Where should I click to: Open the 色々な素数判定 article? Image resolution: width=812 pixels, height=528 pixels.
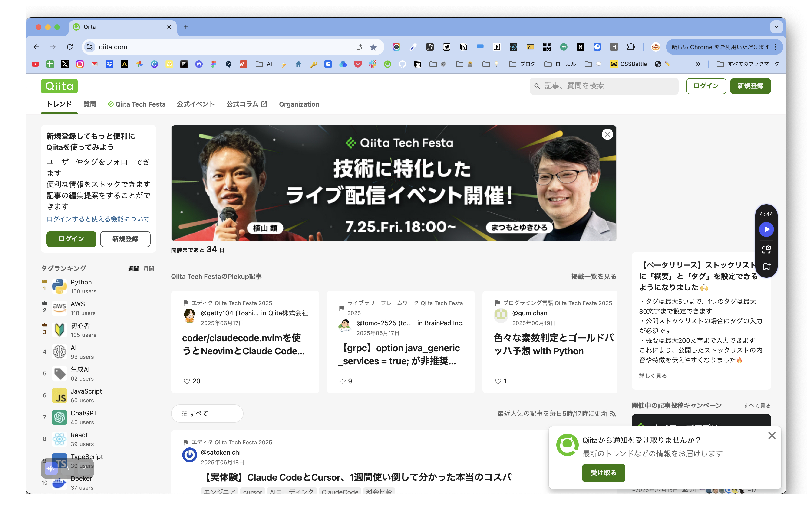pyautogui.click(x=553, y=344)
